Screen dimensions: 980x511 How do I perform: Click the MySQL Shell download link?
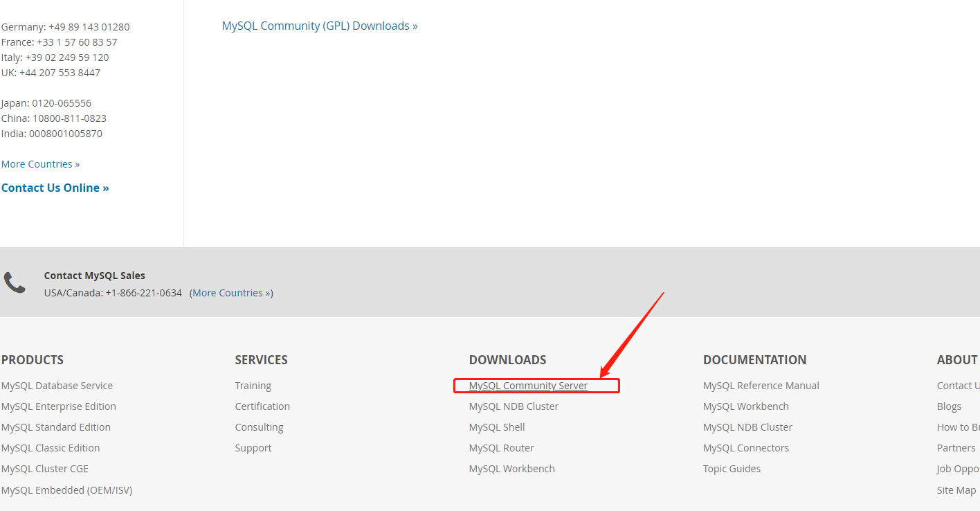[x=496, y=427]
